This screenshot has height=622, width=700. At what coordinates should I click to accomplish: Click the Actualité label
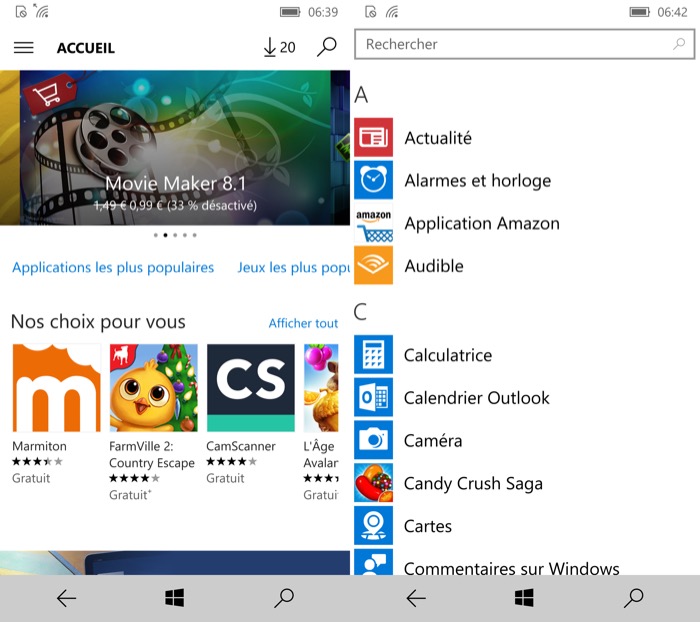(x=438, y=138)
